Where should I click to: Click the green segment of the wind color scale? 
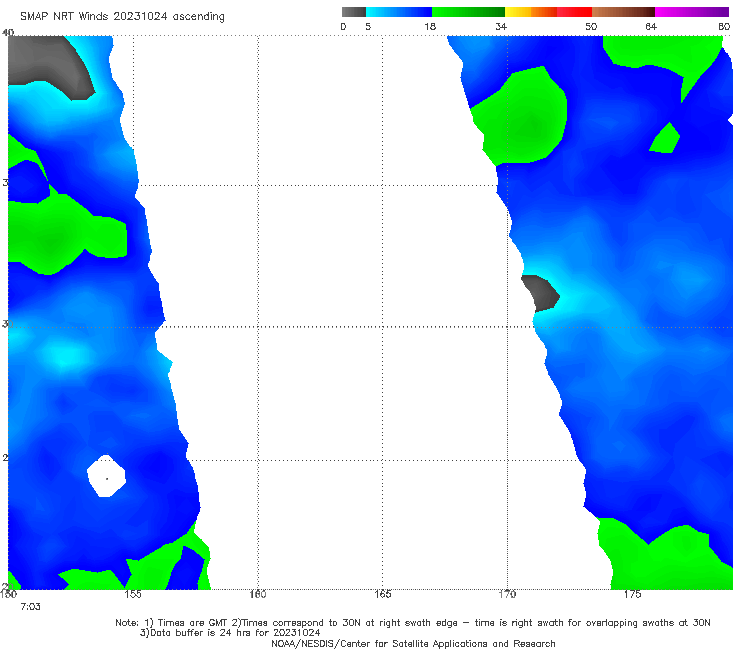point(468,12)
